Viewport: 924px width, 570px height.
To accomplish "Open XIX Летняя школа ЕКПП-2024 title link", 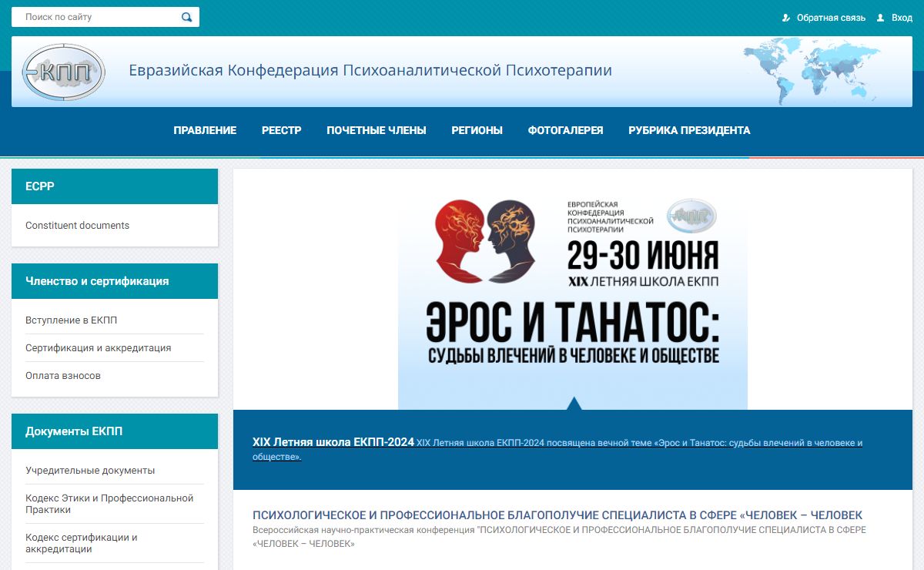I will [x=333, y=442].
